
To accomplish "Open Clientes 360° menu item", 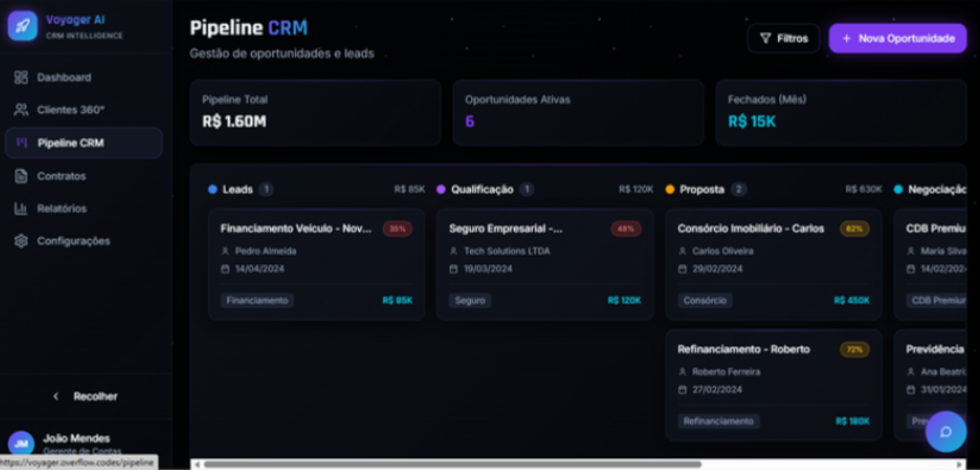I will coord(84,110).
